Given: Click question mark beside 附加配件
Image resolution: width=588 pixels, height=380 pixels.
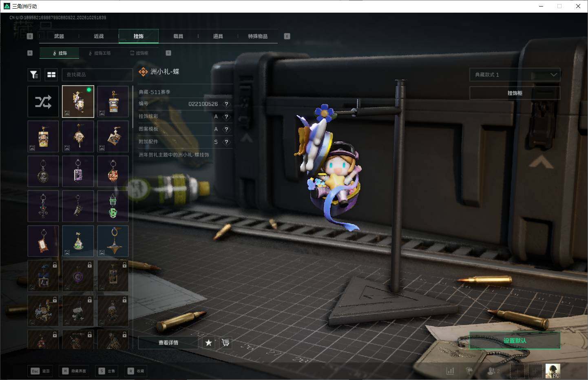Looking at the screenshot, I should coord(226,142).
